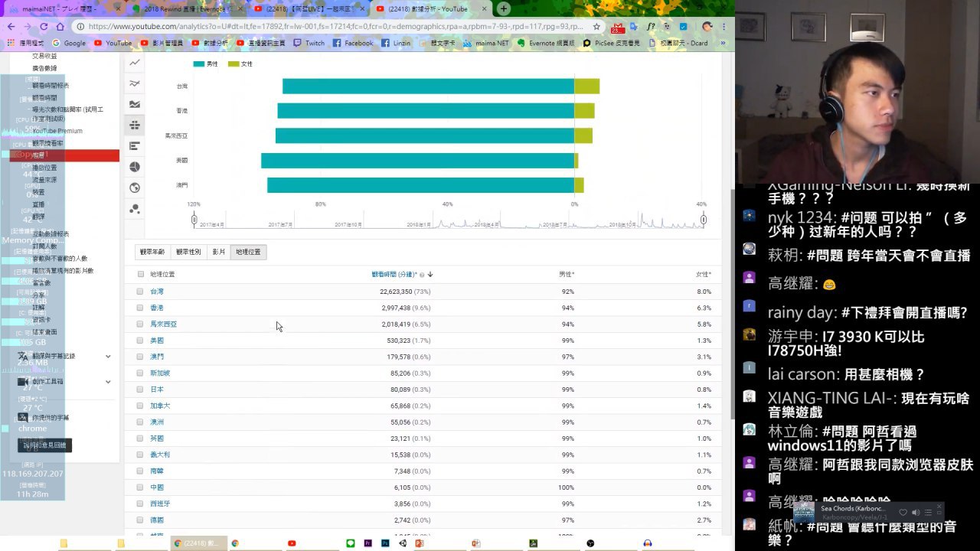Open the Dcard bookmark

pos(678,44)
